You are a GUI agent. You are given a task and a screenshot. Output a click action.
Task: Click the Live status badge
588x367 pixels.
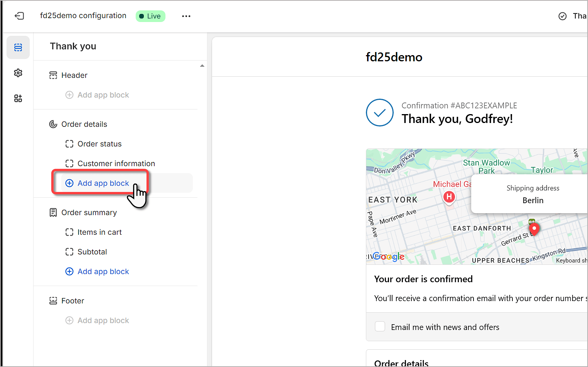pos(150,16)
